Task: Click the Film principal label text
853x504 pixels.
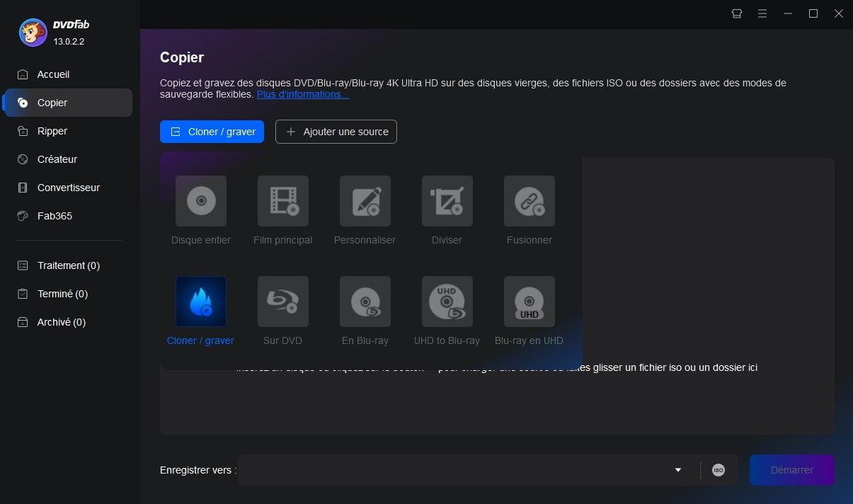Action: pos(282,240)
